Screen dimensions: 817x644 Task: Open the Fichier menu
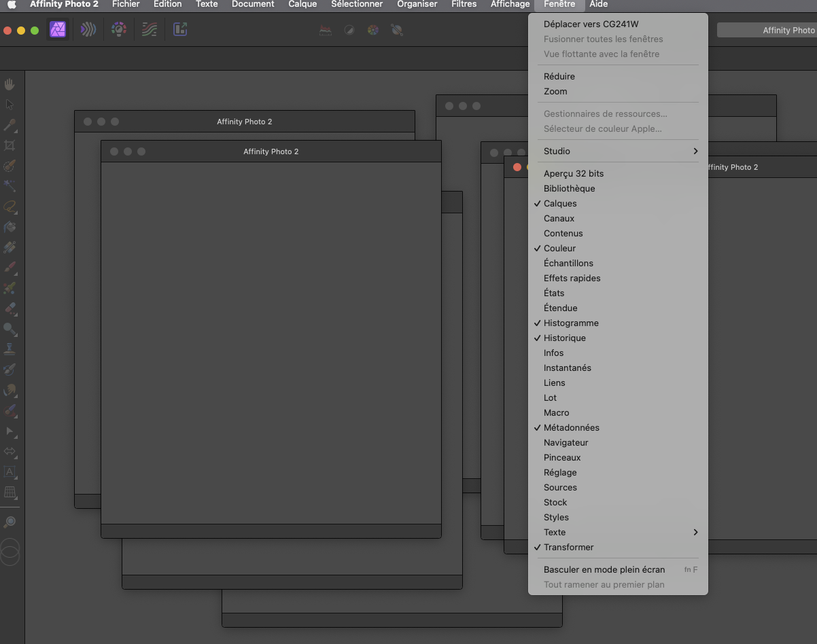(126, 4)
